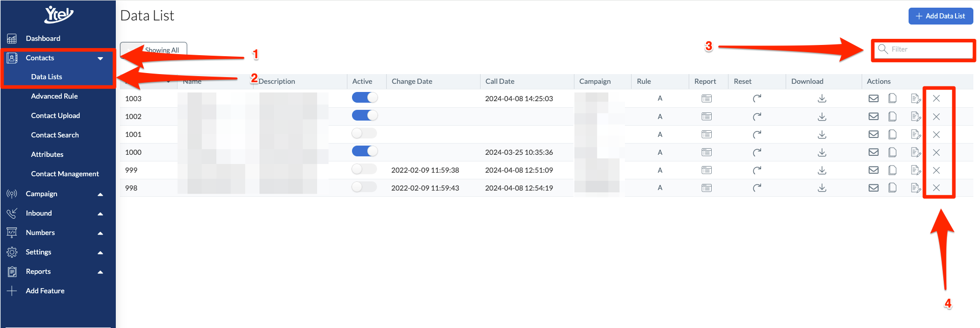Download data list 1003
Image resolution: width=980 pixels, height=328 pixels.
click(822, 99)
